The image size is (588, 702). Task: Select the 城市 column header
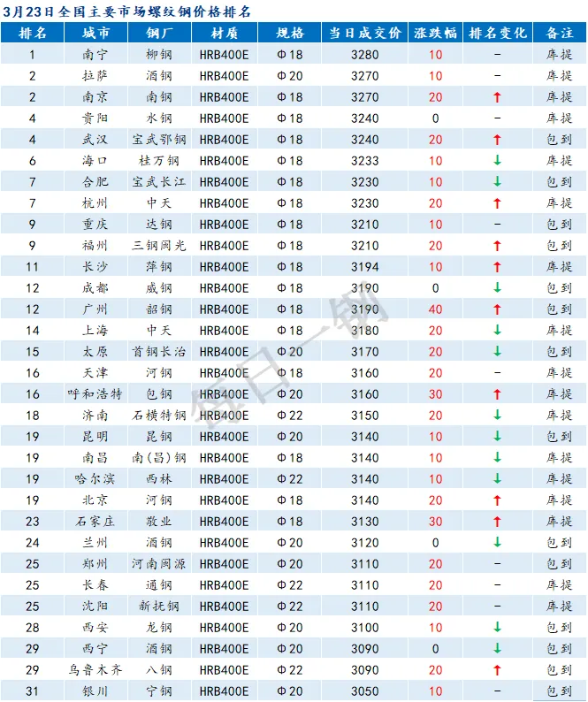coord(95,33)
